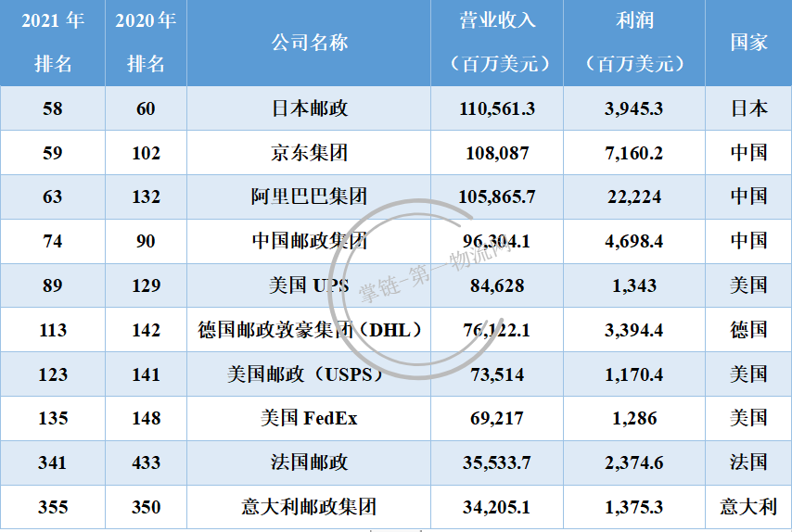This screenshot has width=792, height=532.
Task: Click the profit value 2,374.6
Action: 634,462
